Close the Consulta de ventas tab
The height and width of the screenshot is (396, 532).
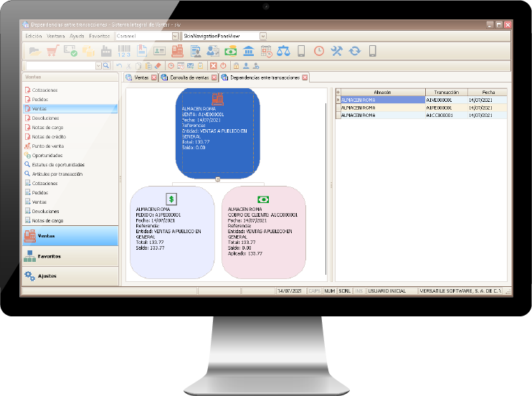214,77
